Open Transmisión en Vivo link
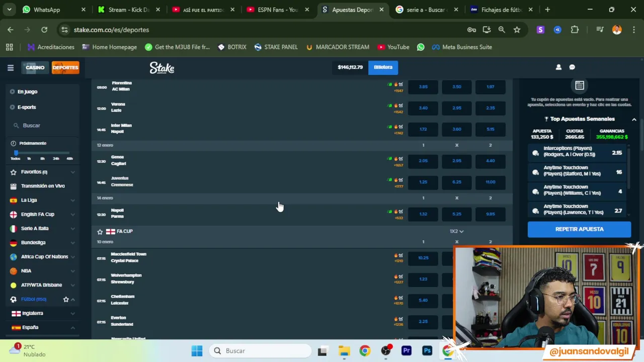Viewport: 644px width, 362px height. pyautogui.click(x=43, y=186)
